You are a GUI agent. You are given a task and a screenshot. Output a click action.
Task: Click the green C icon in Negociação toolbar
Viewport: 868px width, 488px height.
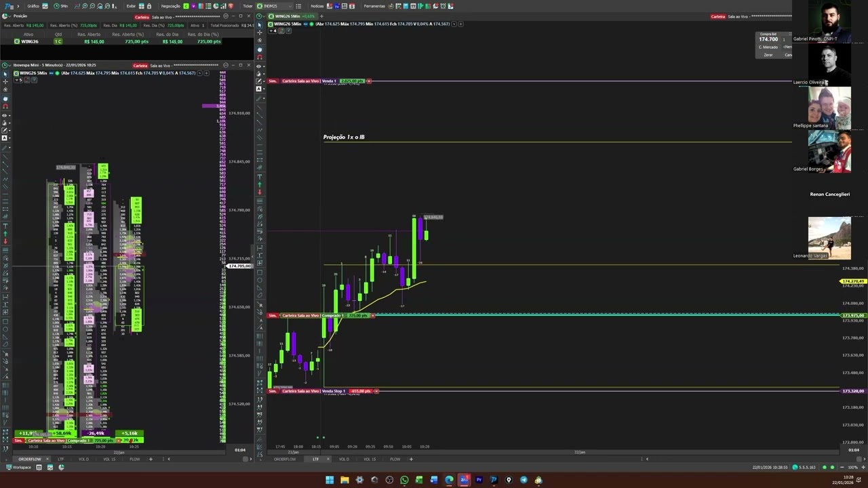[x=186, y=6]
